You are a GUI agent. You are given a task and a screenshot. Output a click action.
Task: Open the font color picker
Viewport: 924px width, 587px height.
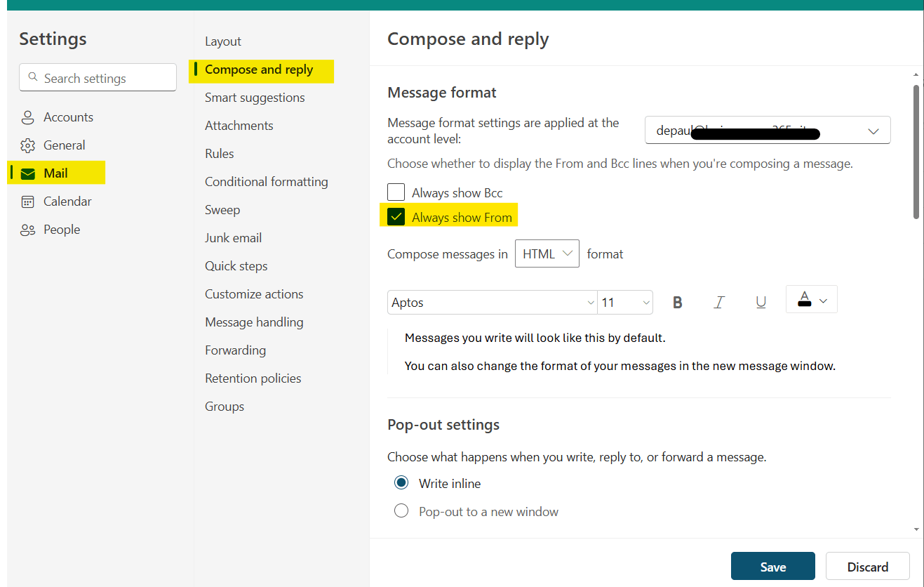(x=811, y=298)
